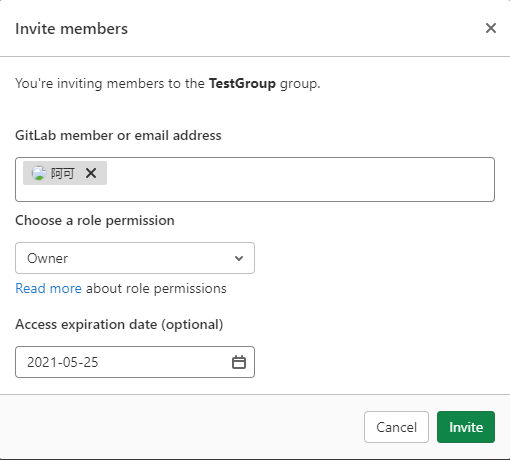The image size is (510, 460).
Task: Click the 阿可 user avatar
Action: point(39,173)
